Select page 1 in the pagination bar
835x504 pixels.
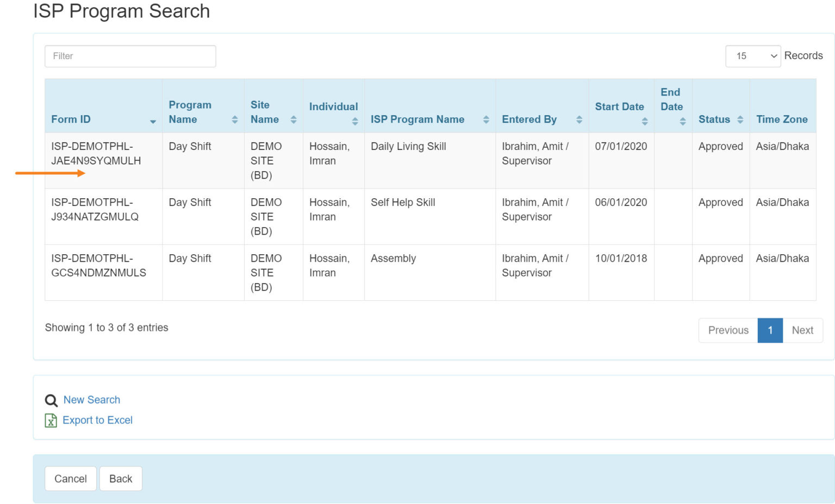point(770,330)
